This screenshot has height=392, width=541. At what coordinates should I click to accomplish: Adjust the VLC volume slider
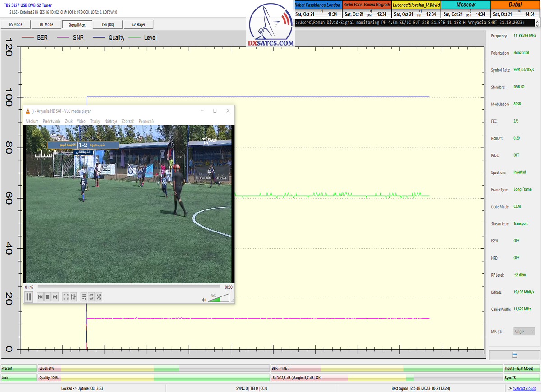tap(219, 298)
